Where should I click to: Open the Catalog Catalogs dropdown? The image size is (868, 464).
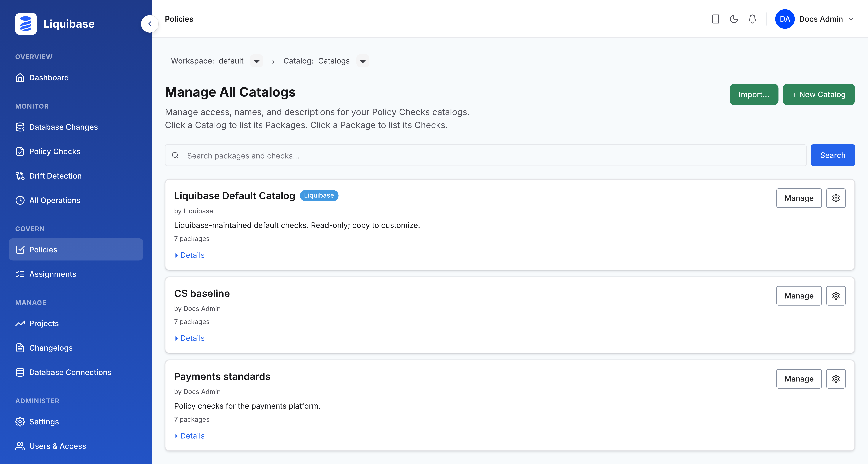[363, 61]
